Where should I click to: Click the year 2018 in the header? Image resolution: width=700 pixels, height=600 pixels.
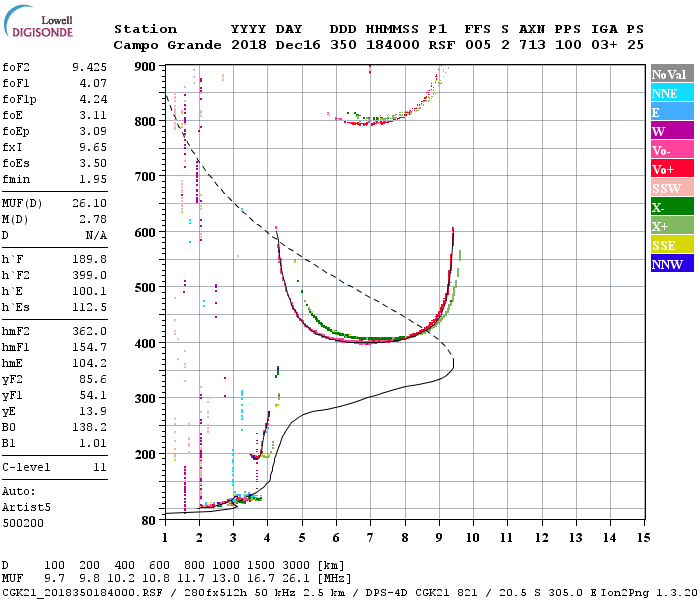click(x=249, y=45)
